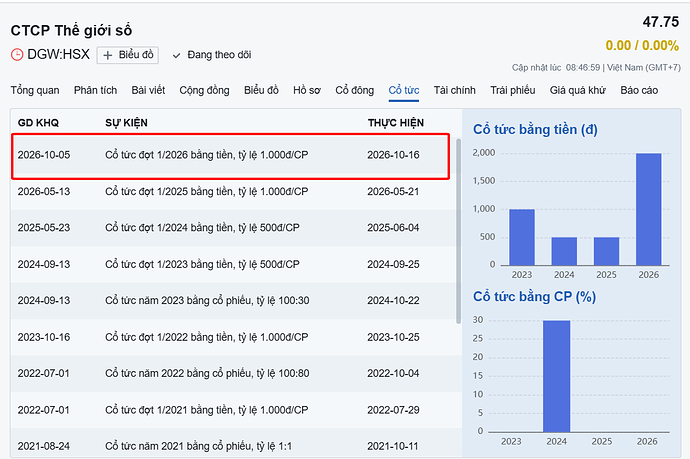Select the Cổ tức đợt 1/2023 event
Viewport: 690px width, 459px height.
pos(202,264)
